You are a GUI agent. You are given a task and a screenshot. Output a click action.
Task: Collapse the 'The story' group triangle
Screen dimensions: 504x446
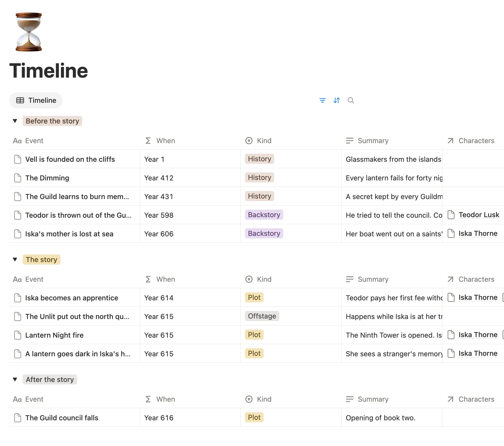point(15,260)
